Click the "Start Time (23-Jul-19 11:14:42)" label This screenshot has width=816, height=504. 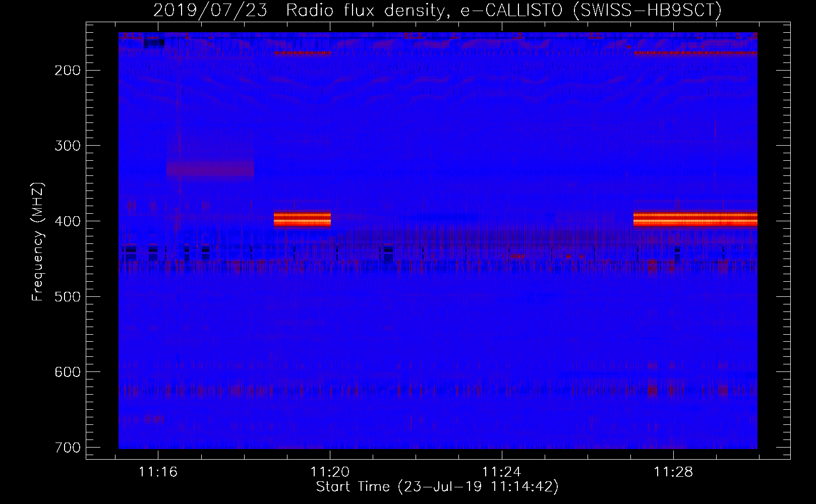pos(437,487)
